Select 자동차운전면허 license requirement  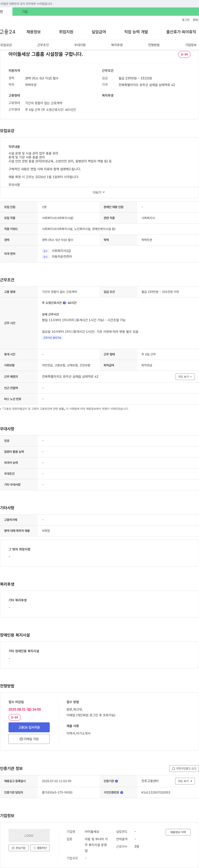coord(62,257)
